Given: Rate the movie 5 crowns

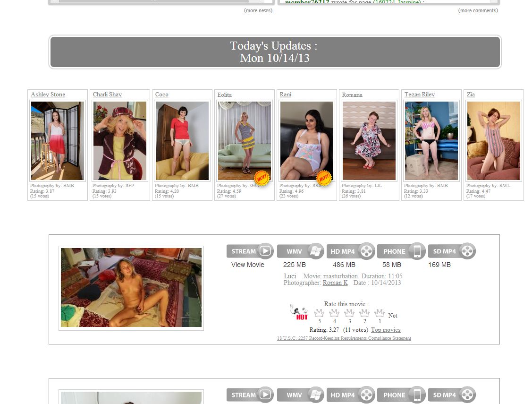Looking at the screenshot, I should (319, 313).
